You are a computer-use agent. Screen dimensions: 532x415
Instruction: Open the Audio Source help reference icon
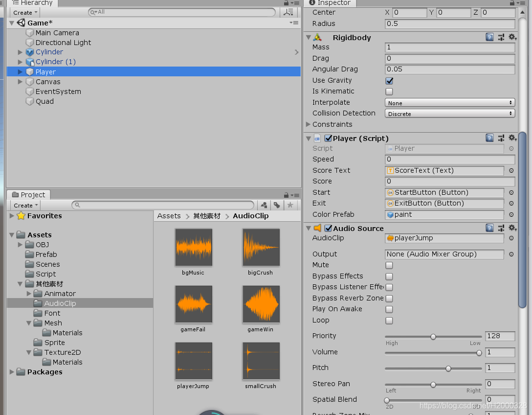coord(489,228)
